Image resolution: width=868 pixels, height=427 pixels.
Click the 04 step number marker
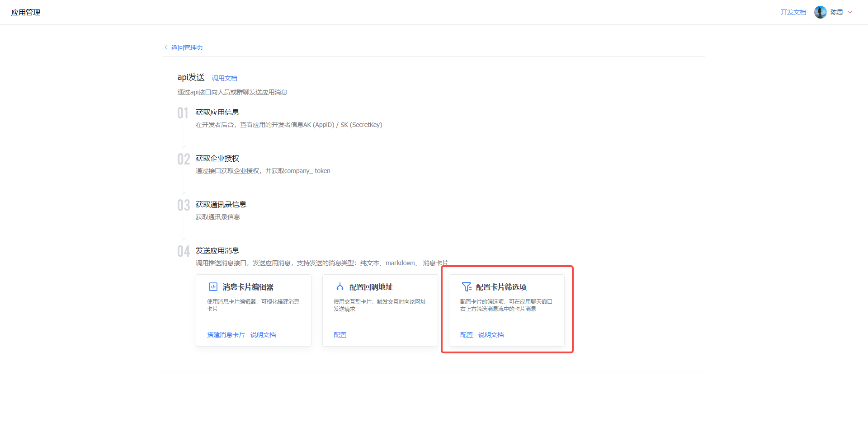coord(183,251)
